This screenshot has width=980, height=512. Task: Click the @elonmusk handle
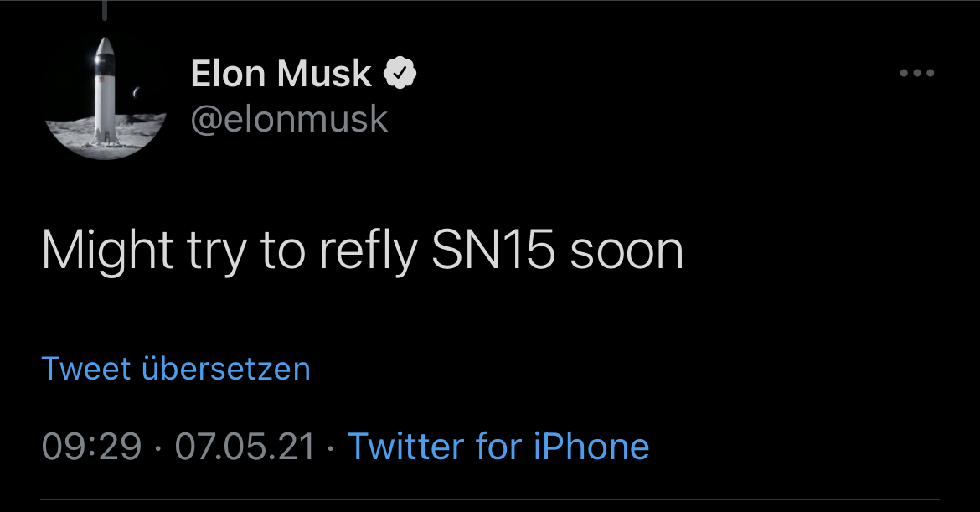pos(289,119)
